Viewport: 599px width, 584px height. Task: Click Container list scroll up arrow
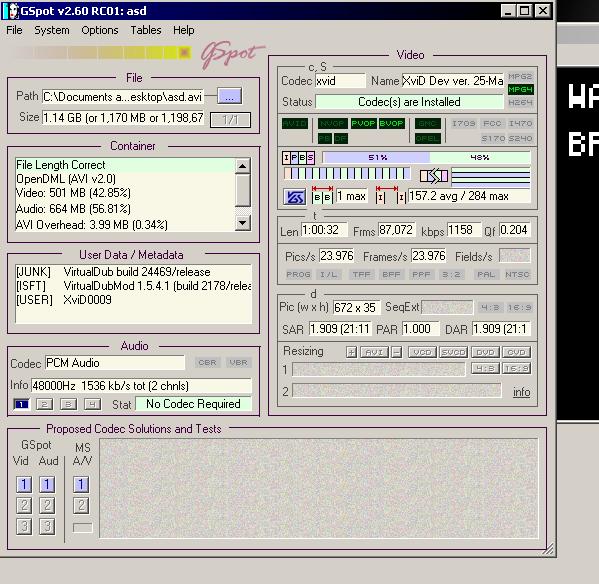(243, 166)
